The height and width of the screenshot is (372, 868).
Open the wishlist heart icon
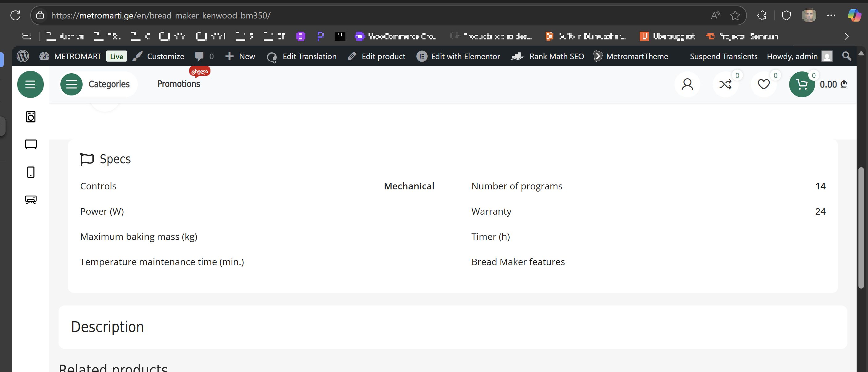click(x=763, y=84)
